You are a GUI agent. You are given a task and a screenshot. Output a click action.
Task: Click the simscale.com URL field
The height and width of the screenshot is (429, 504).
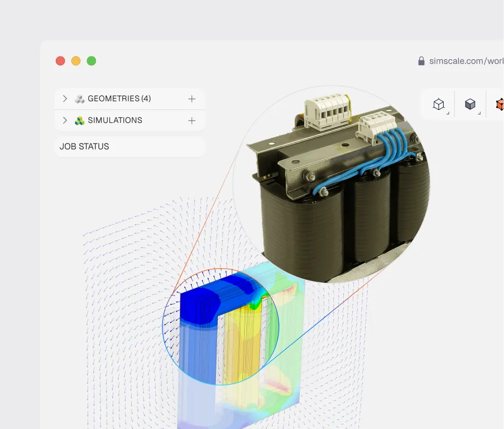coord(467,61)
